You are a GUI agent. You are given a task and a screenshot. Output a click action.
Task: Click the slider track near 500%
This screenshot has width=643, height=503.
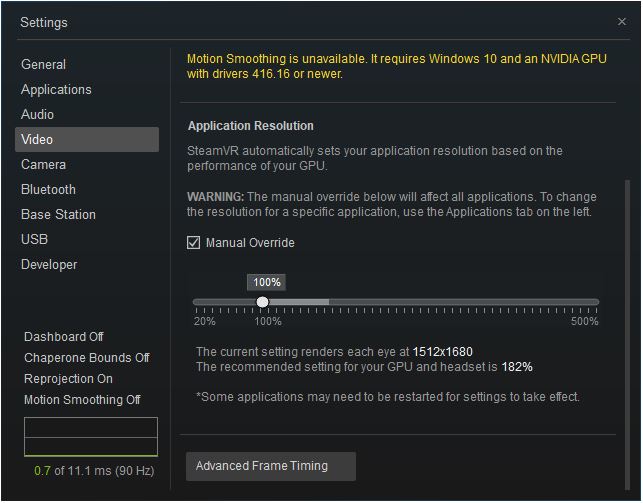[595, 302]
